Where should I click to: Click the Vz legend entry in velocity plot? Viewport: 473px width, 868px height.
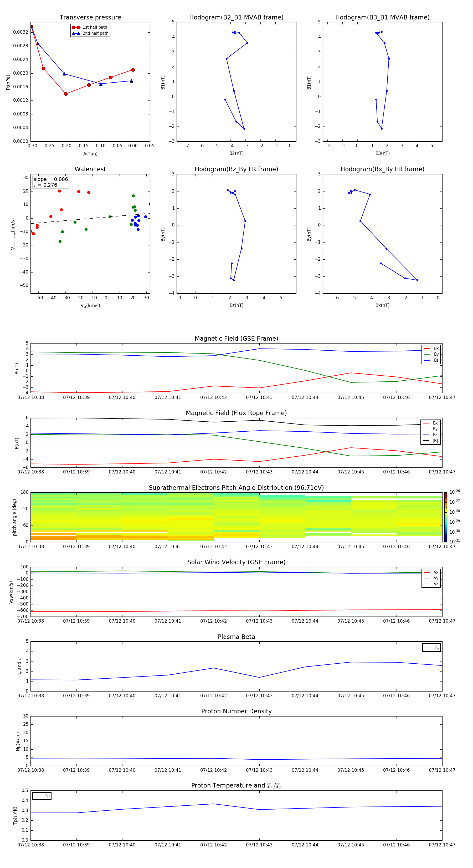(431, 584)
